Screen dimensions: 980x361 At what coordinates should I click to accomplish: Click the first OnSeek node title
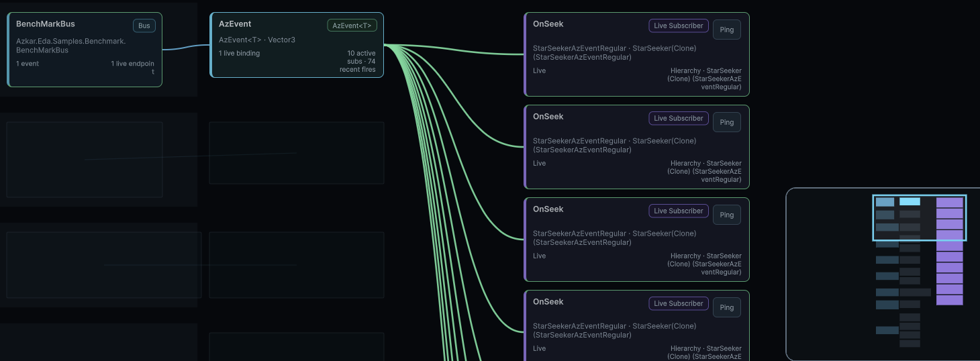coord(548,24)
